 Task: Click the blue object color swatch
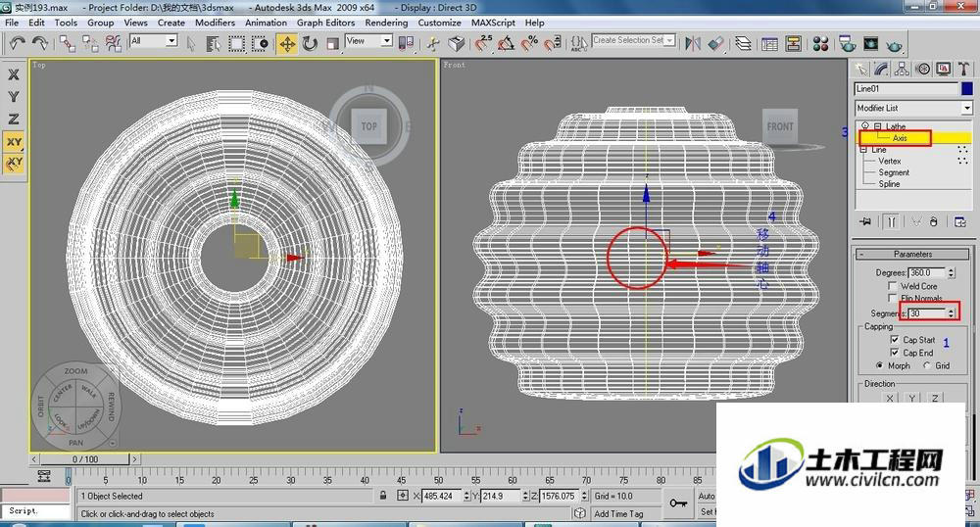click(x=966, y=89)
